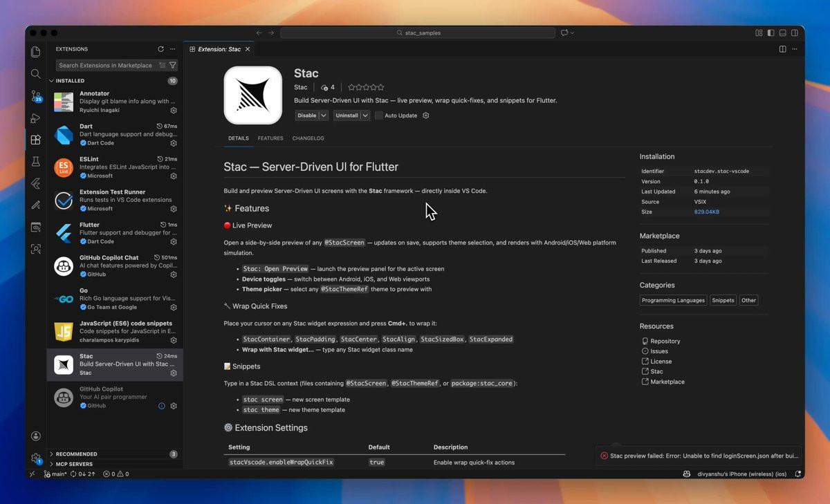Split the editor to the right
This screenshot has width=830, height=504.
782,49
